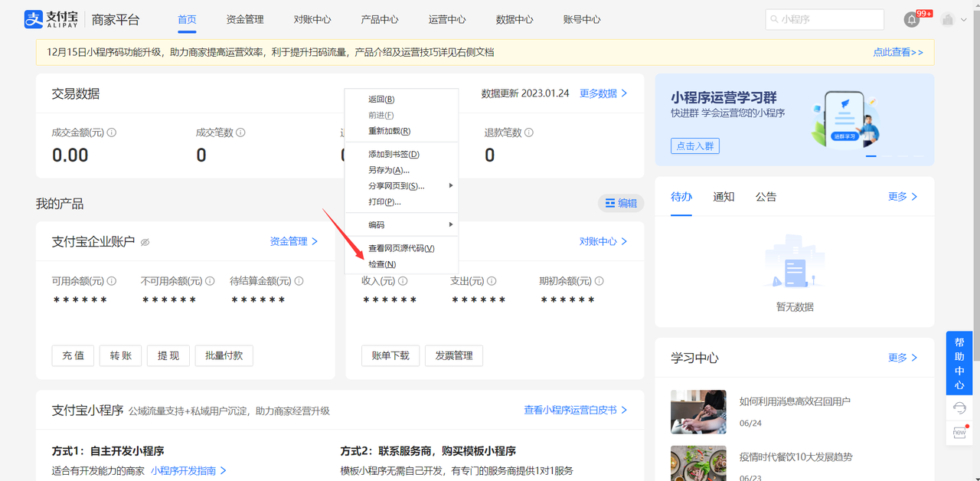
Task: Click info icon next to 退款笔数
Action: (528, 133)
